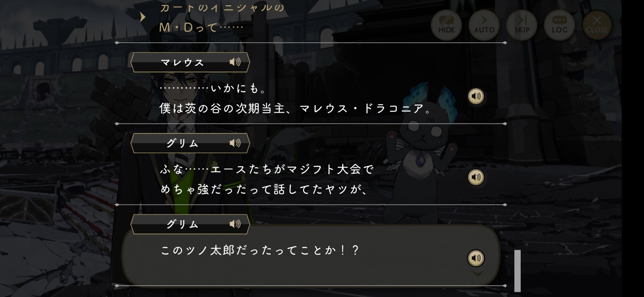Click speaker icon in second グリム name plate
Image resolution: width=644 pixels, height=297 pixels.
(x=235, y=143)
